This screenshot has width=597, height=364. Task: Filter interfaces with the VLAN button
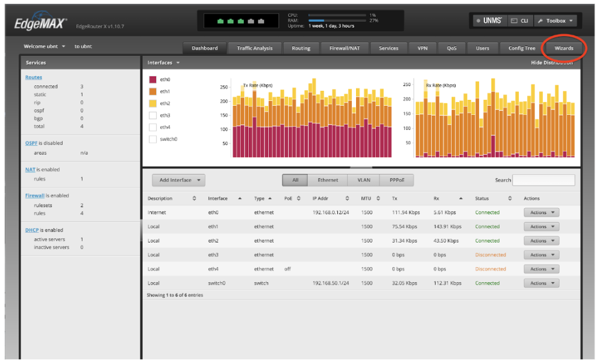pos(363,179)
